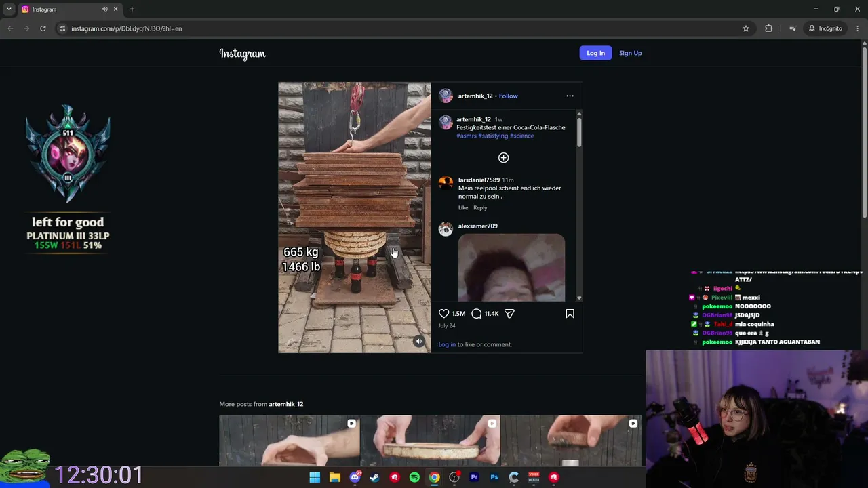Click the comments panel scrollbar thumb
The image size is (868, 488).
(579, 132)
